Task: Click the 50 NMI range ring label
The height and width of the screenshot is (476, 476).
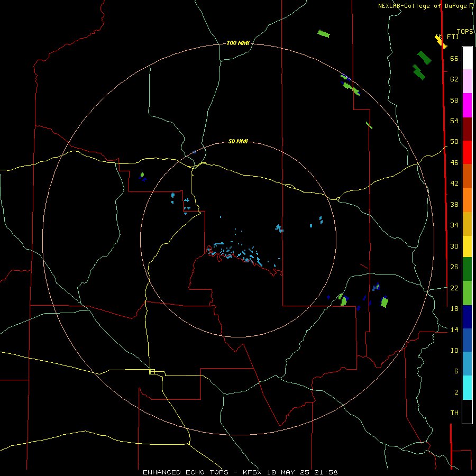Action: 238,141
